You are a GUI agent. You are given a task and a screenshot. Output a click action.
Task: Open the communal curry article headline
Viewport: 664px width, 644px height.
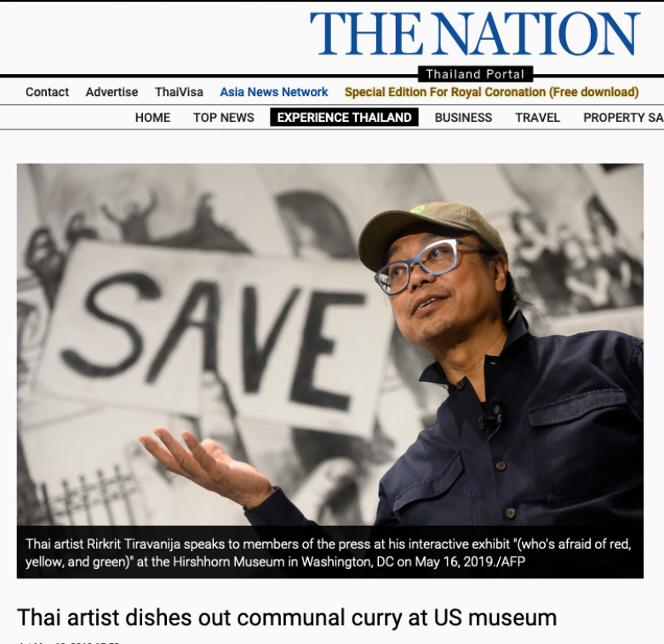click(x=287, y=618)
